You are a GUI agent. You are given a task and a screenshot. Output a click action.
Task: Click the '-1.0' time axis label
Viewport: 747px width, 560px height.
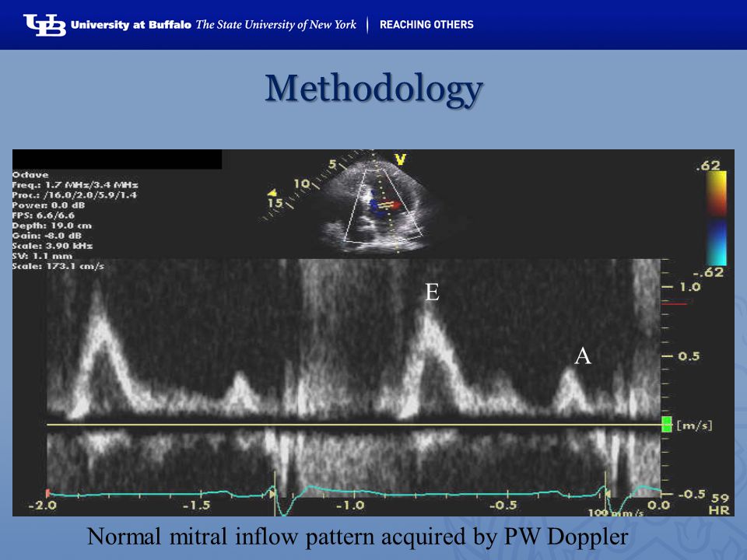[x=350, y=505]
